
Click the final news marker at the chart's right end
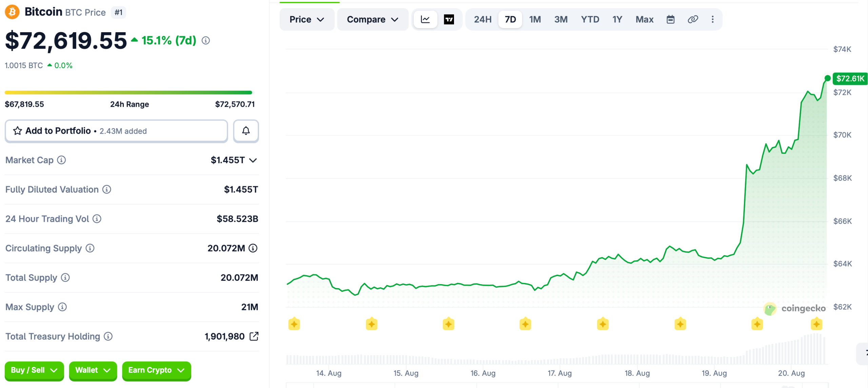pos(816,324)
